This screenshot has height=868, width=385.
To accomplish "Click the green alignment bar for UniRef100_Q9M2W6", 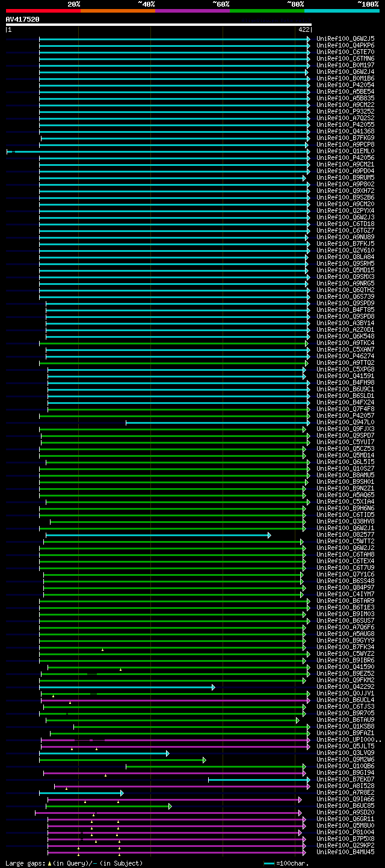I will click(123, 760).
